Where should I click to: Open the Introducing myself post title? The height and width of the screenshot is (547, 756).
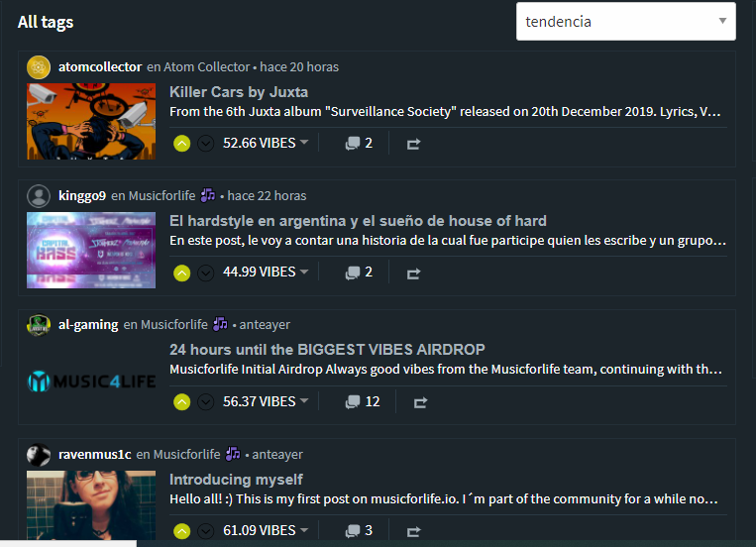pyautogui.click(x=236, y=480)
